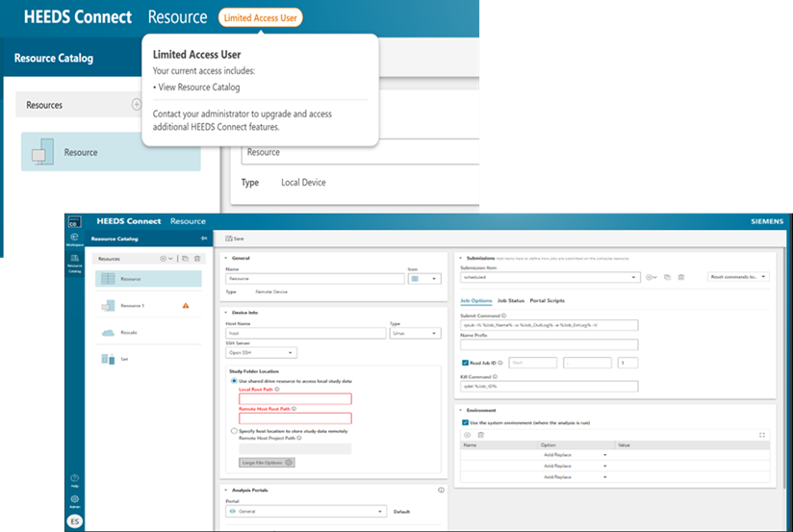Add a submission item with the plus icon
Viewport: 793px width, 532px height.
(x=651, y=277)
